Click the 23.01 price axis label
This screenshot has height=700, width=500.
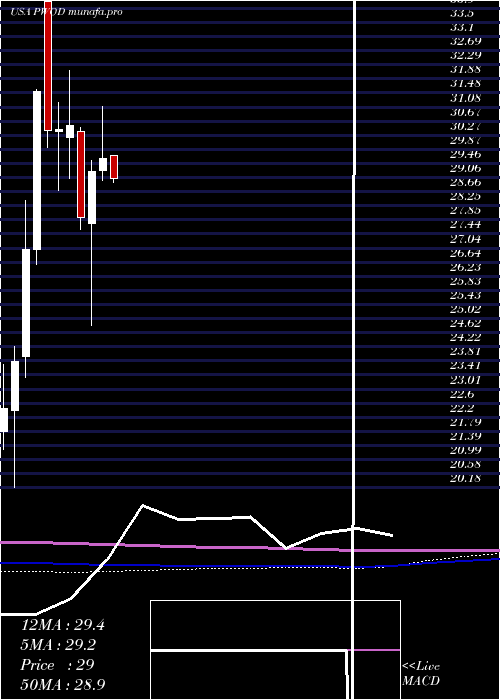[x=465, y=380]
